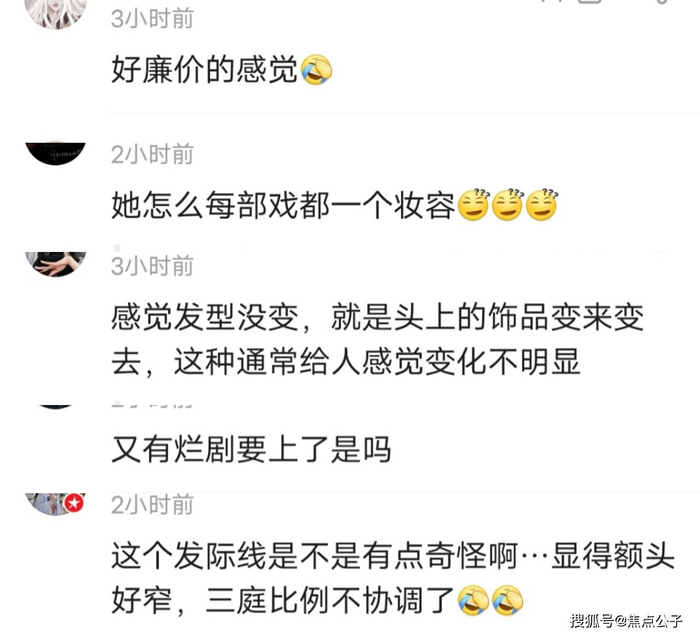Screen dimensions: 700x636
Task: Click the last confused emoji in the 妆容 comment
Action: [542, 204]
